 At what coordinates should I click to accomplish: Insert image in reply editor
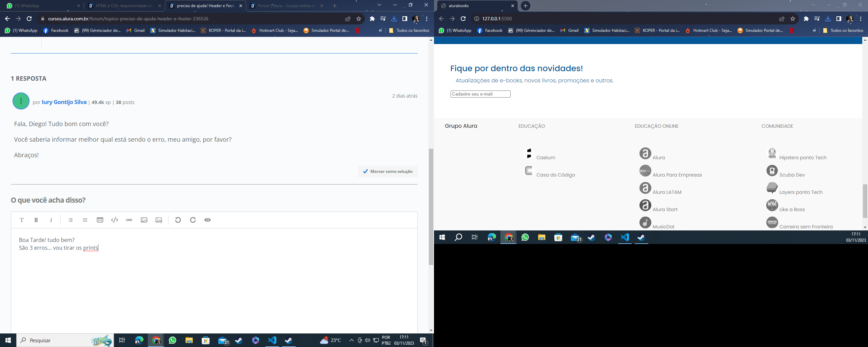pyautogui.click(x=144, y=220)
